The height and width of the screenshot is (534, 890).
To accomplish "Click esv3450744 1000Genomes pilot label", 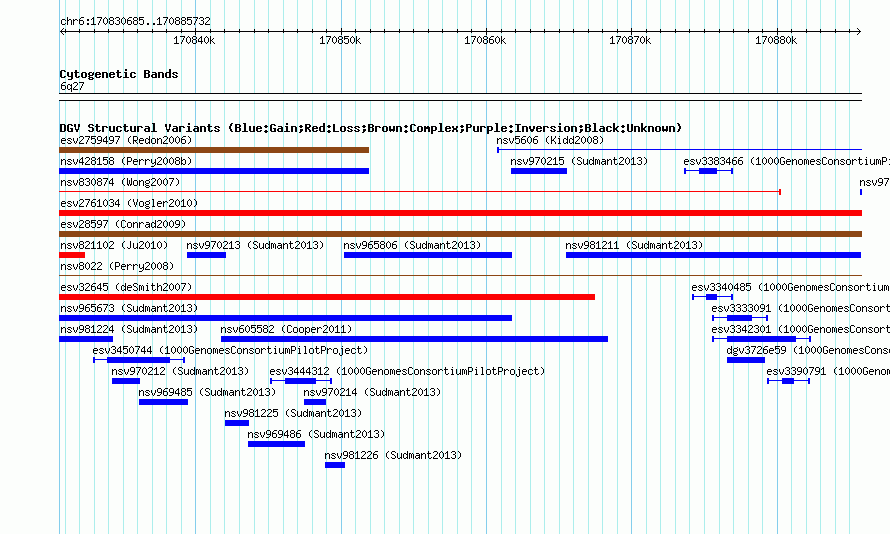I will pos(230,350).
